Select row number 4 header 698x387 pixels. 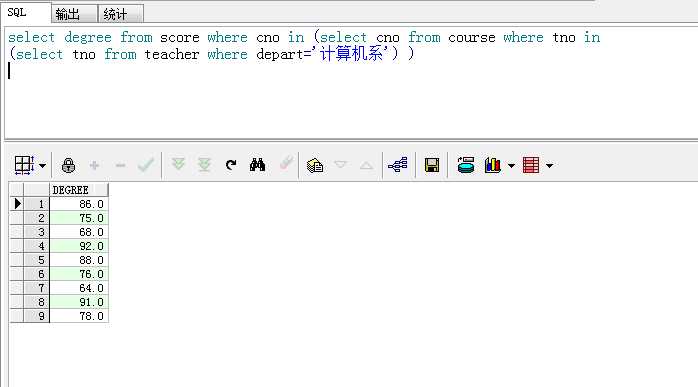pos(36,246)
